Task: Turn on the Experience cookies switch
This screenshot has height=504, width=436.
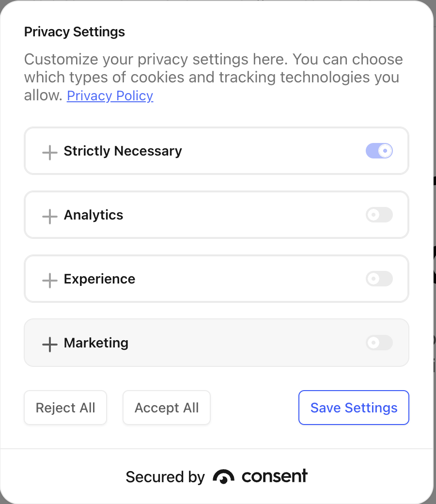Action: (379, 279)
